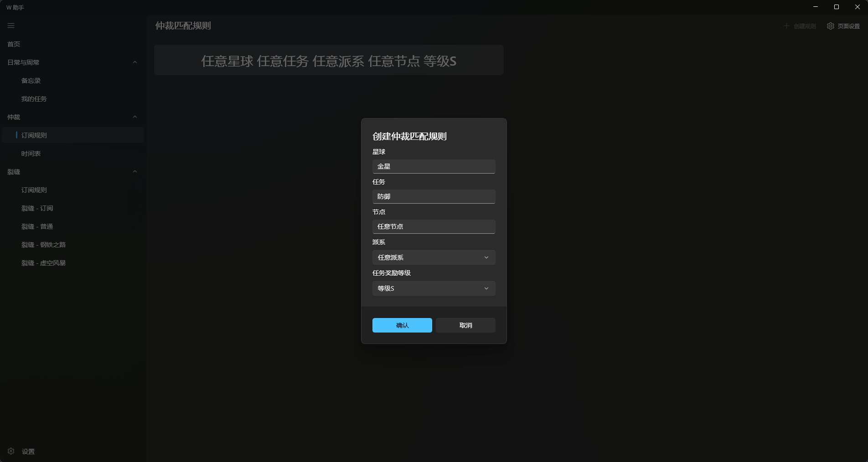Collapse the 日常与周常 section chevron
The image size is (868, 462).
pos(134,62)
